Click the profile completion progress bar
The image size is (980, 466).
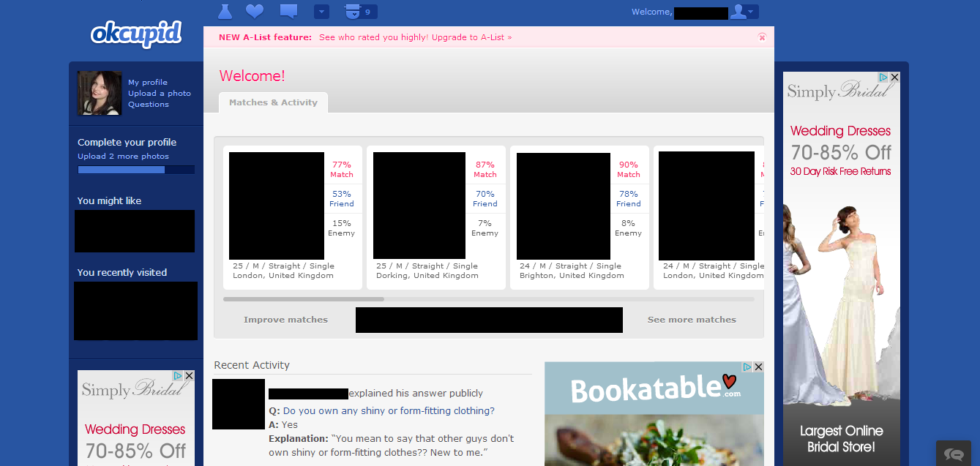[x=135, y=170]
